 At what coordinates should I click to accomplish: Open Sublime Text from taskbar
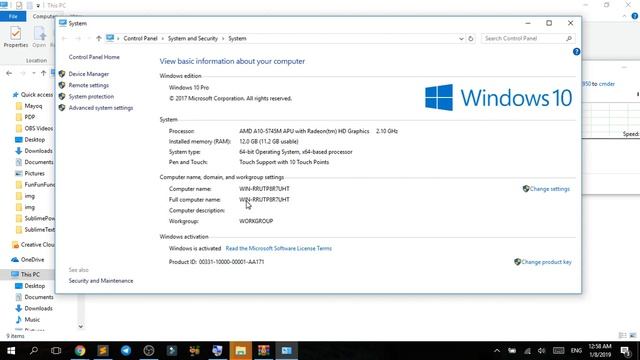[103, 351]
